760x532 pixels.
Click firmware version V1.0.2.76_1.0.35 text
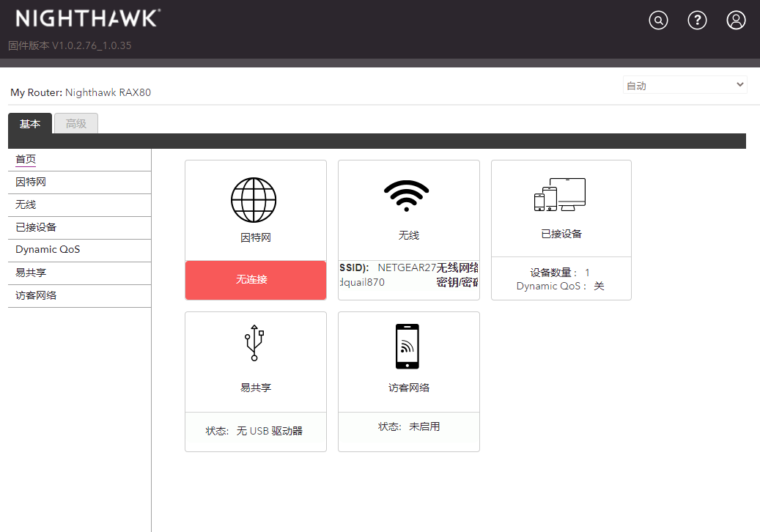[70, 45]
